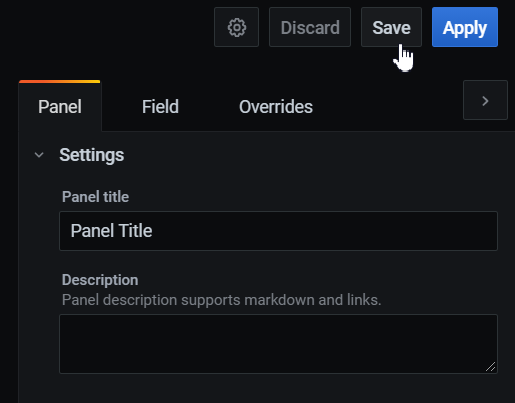Click the Settings section heading

(x=92, y=155)
